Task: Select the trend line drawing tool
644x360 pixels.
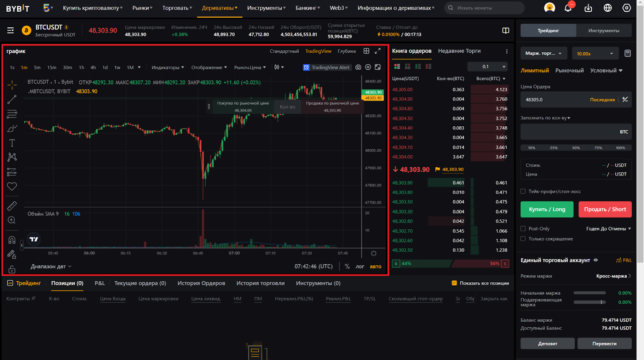Action: tap(12, 99)
